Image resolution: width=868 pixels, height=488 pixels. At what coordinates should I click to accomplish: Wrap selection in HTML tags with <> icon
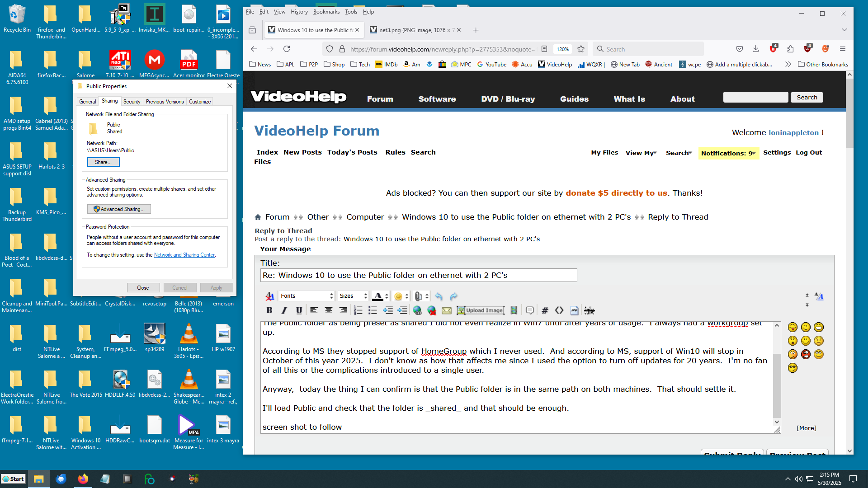[559, 310]
